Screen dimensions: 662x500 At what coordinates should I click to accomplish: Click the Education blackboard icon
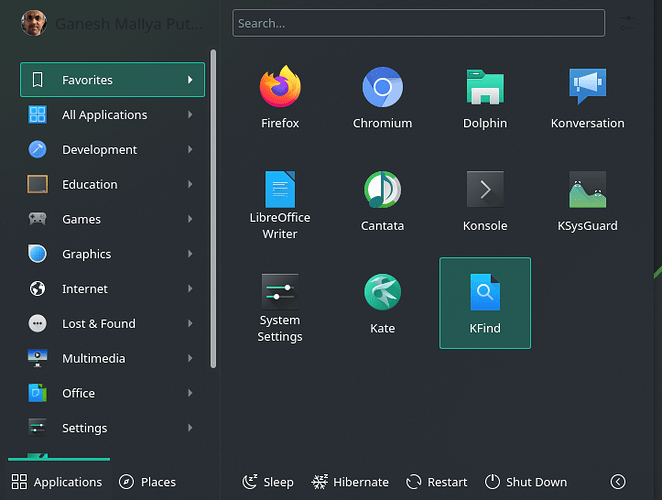click(37, 184)
